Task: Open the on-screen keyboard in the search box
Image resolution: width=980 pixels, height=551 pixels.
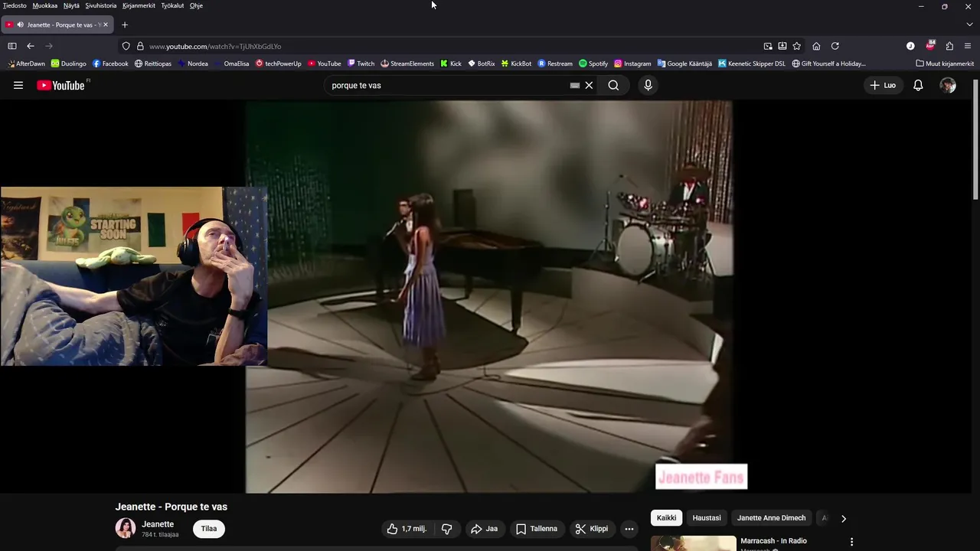Action: click(x=575, y=86)
